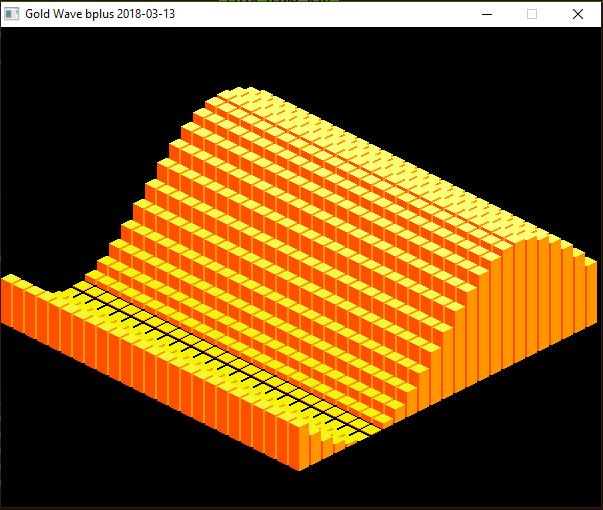The height and width of the screenshot is (510, 603).
Task: Close the Gold Wave bplus window
Action: point(578,14)
